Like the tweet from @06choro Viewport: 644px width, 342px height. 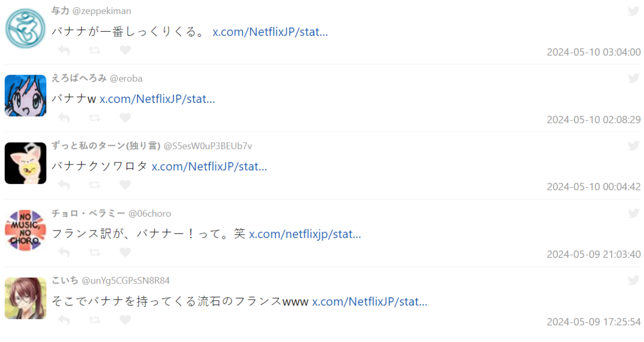pyautogui.click(x=125, y=252)
